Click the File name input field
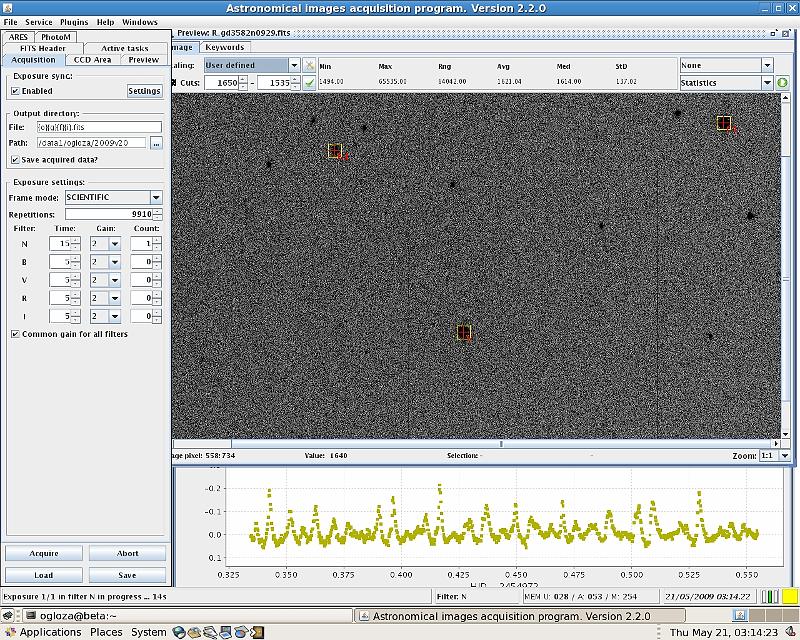The width and height of the screenshot is (800, 640). (x=98, y=127)
